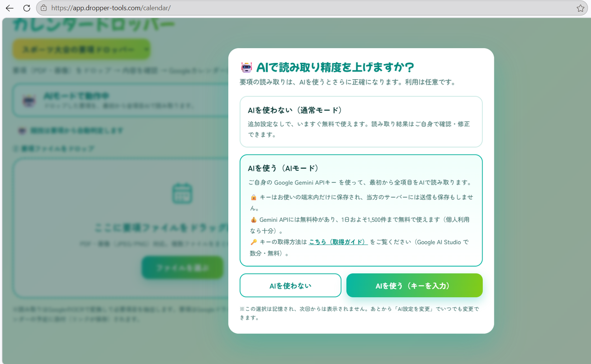Viewport: 591px width, 364px height.
Task: Click the key icon beside キーの取得方法
Action: pos(253,242)
